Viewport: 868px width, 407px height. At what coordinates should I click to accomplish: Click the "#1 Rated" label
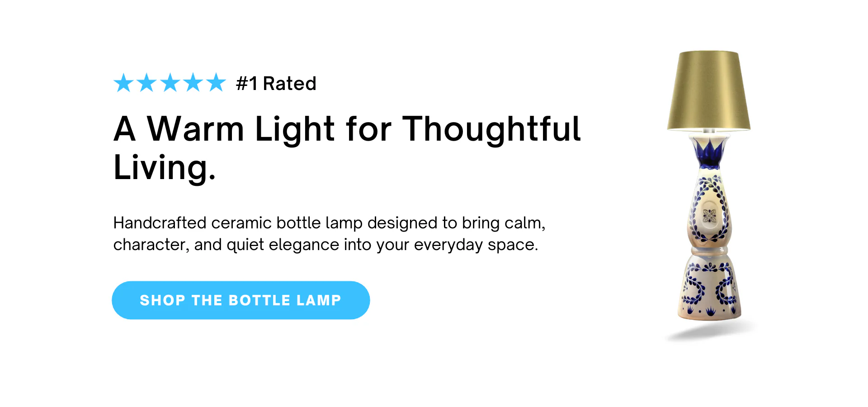[276, 84]
